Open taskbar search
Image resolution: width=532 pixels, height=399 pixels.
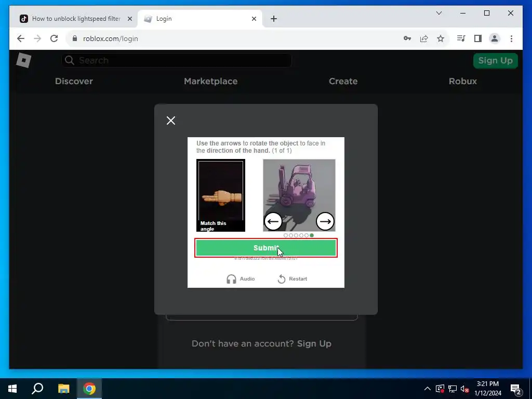click(x=37, y=389)
